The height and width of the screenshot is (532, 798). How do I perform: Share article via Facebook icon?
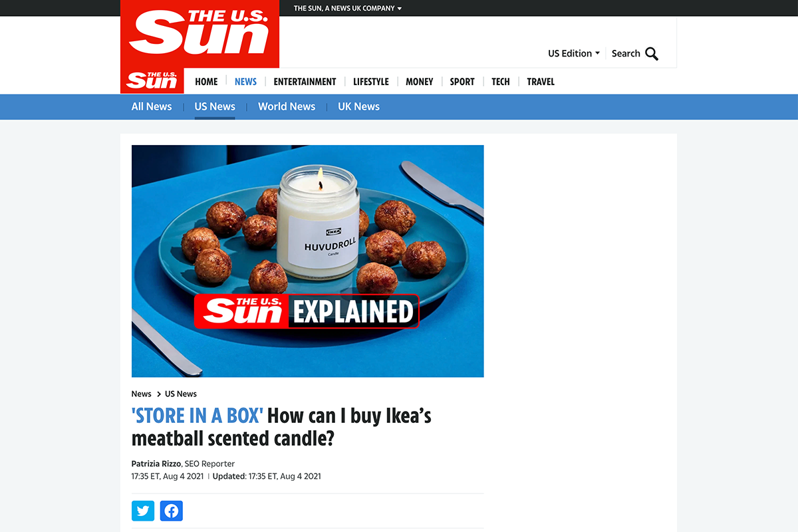(172, 511)
